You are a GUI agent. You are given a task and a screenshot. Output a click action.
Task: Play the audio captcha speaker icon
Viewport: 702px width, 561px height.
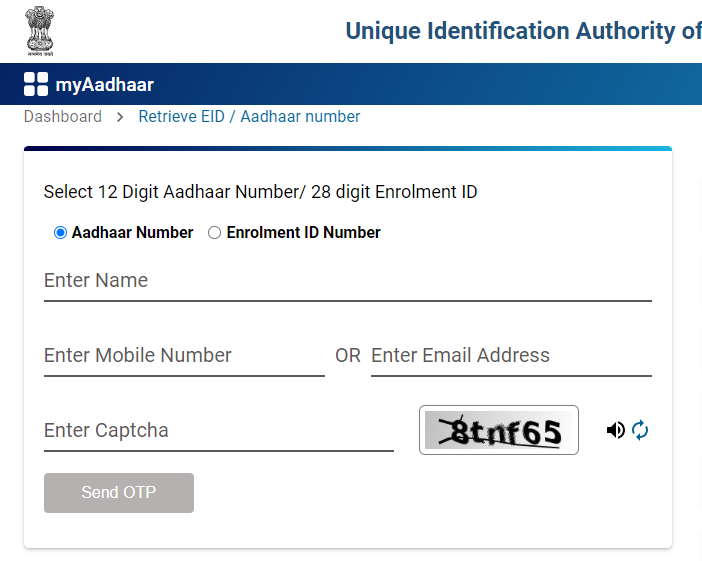(x=615, y=430)
